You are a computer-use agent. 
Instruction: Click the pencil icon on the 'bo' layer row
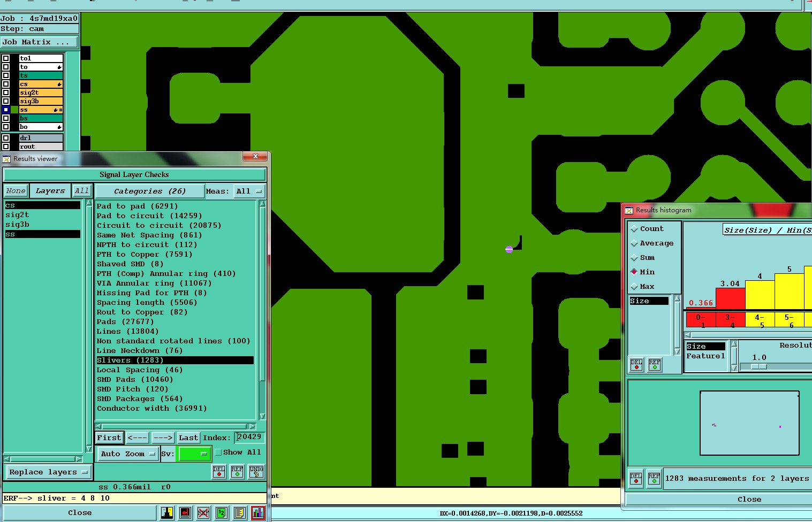[x=59, y=127]
